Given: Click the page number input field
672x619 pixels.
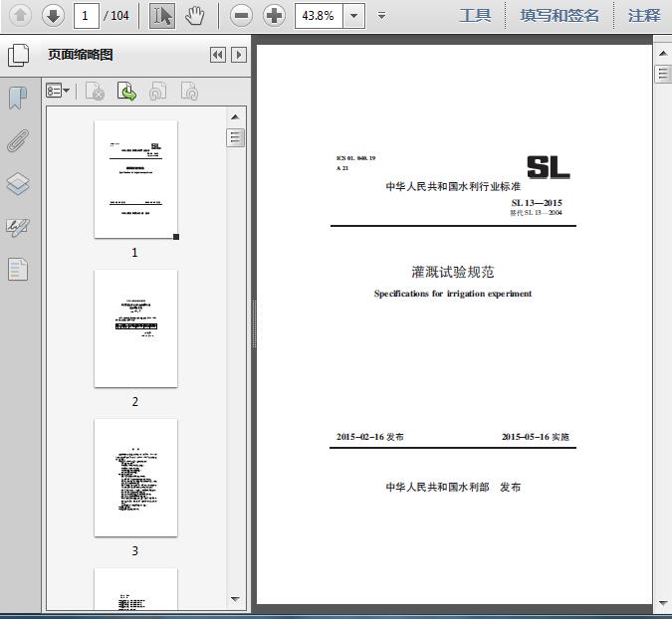Looking at the screenshot, I should tap(87, 16).
